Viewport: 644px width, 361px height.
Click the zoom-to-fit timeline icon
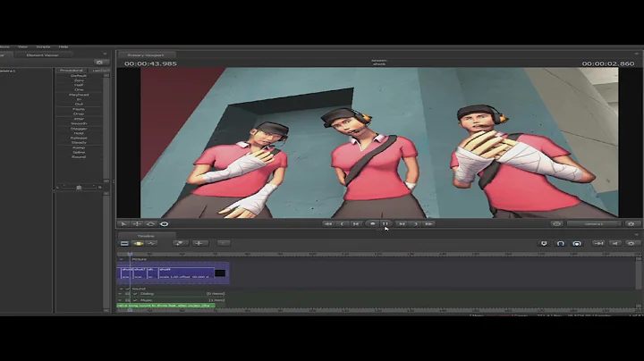pos(598,244)
